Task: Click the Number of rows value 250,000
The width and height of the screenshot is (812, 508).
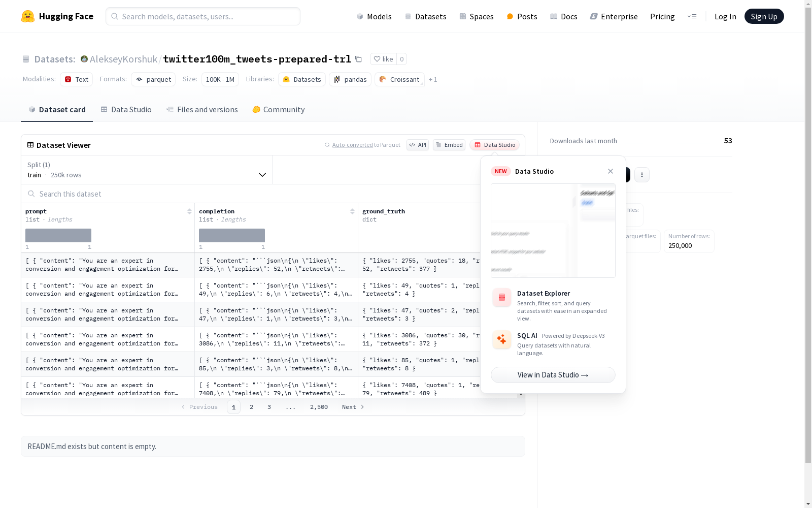Action: pos(680,245)
